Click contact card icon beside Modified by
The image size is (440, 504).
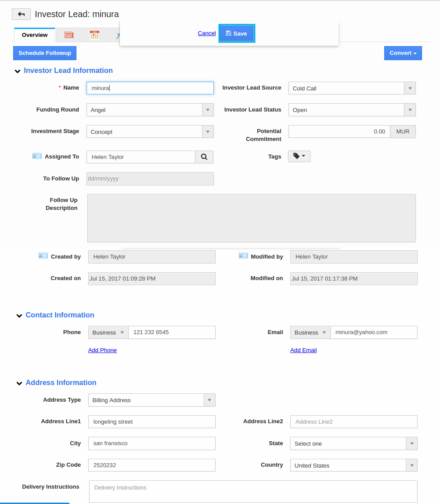243,256
